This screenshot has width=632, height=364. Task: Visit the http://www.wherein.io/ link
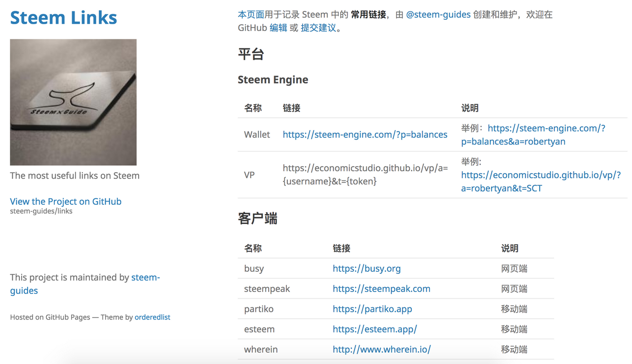(x=382, y=349)
